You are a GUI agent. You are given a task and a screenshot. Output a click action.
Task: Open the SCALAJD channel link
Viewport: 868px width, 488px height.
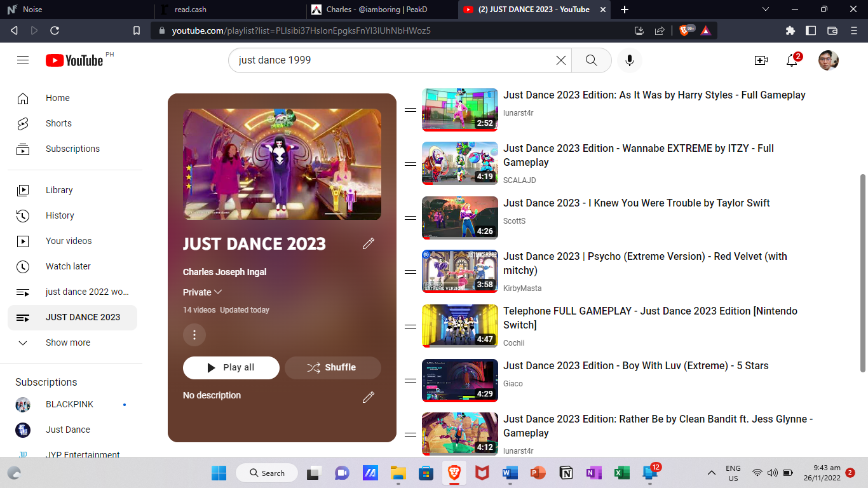(519, 180)
